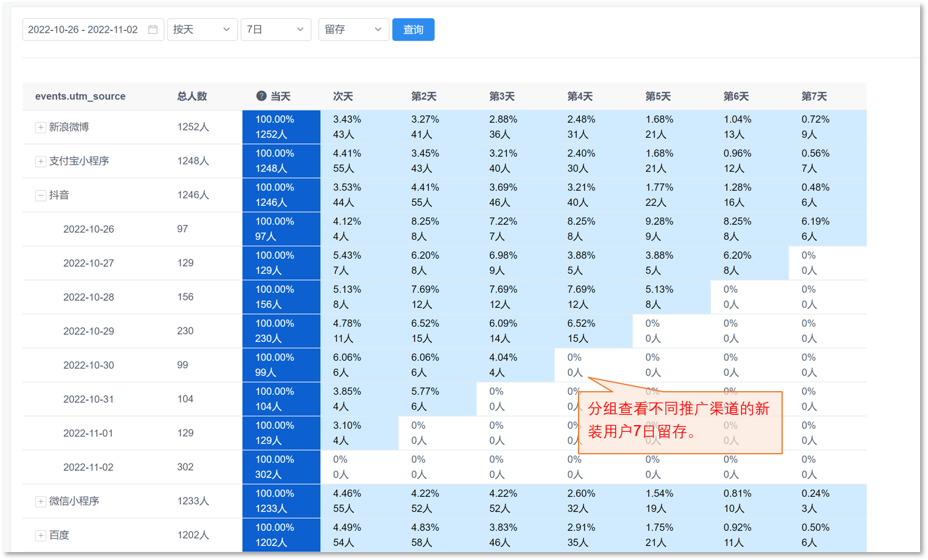Image resolution: width=928 pixels, height=560 pixels.
Task: Click the date range input field
Action: (x=83, y=30)
